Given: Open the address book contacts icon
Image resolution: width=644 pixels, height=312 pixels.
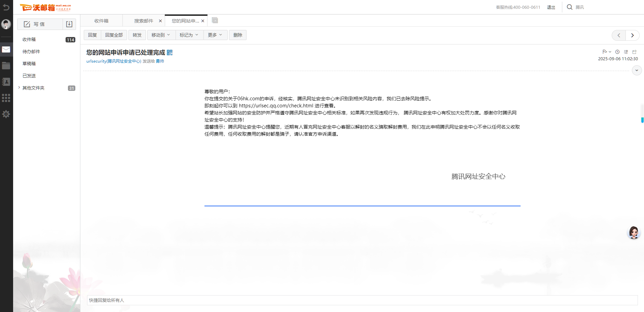Looking at the screenshot, I should (x=6, y=82).
